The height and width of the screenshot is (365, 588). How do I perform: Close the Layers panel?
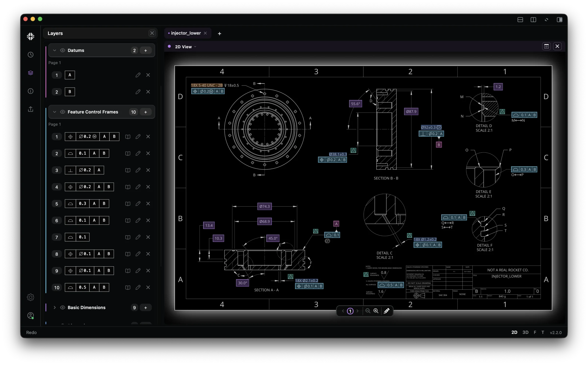152,33
